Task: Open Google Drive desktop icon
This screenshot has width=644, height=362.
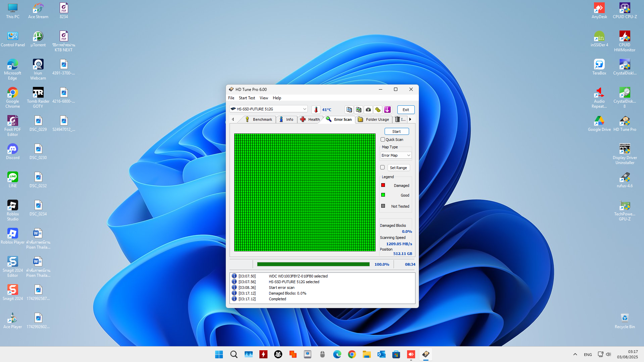Action: click(x=599, y=123)
